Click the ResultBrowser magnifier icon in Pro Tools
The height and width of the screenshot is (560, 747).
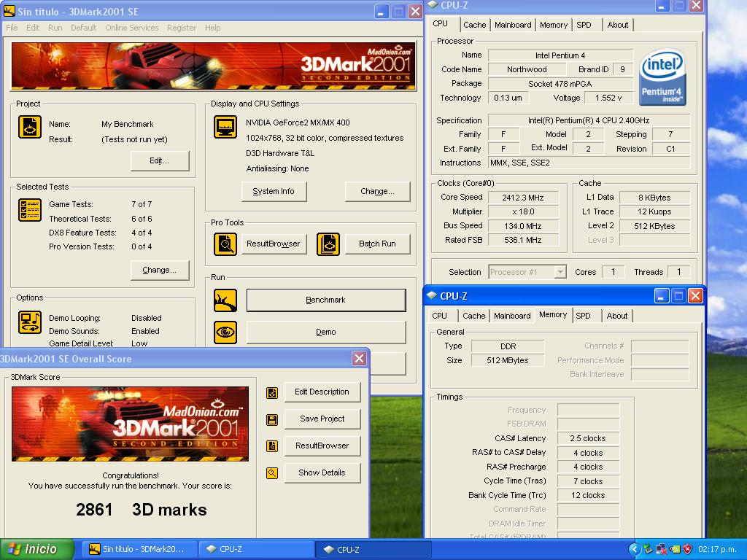pos(225,244)
